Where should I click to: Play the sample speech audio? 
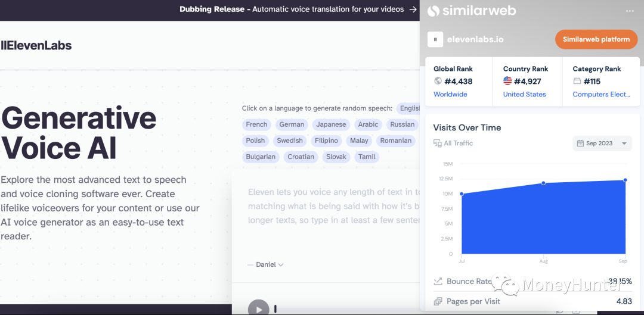259,309
